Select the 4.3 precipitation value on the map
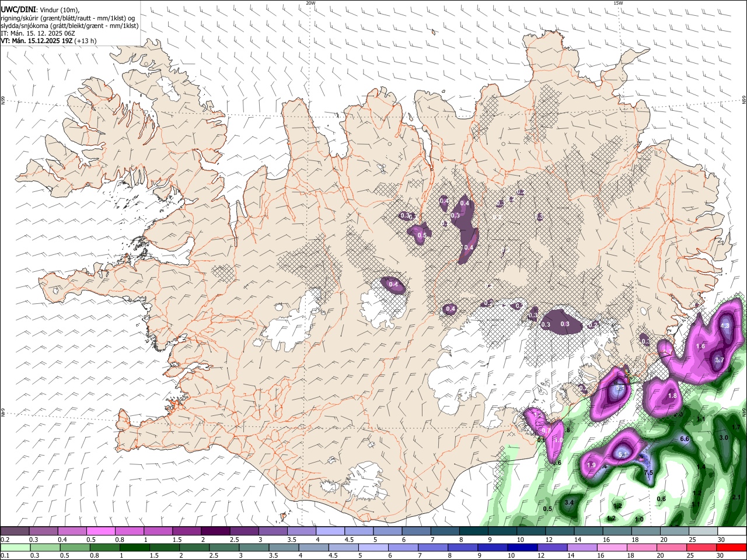This screenshot has height=560, width=747. 725,325
